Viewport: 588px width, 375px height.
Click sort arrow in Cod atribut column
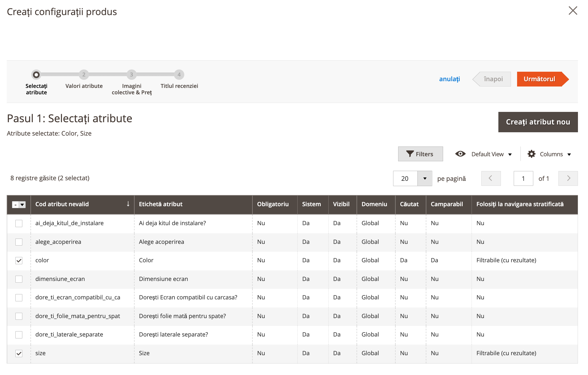(128, 204)
